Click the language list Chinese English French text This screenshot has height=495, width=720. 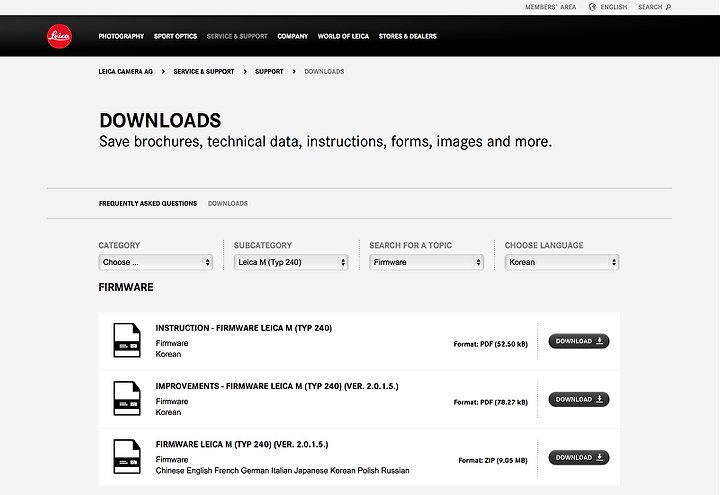(x=282, y=470)
